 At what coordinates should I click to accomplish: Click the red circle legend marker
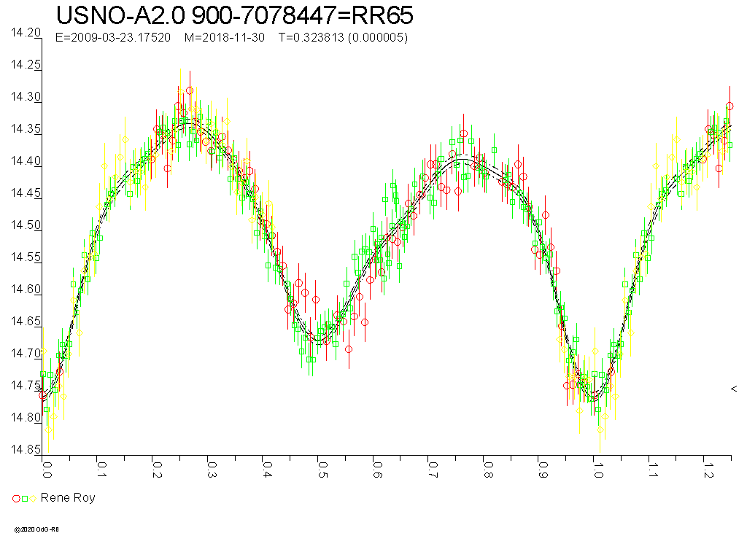pos(16,499)
